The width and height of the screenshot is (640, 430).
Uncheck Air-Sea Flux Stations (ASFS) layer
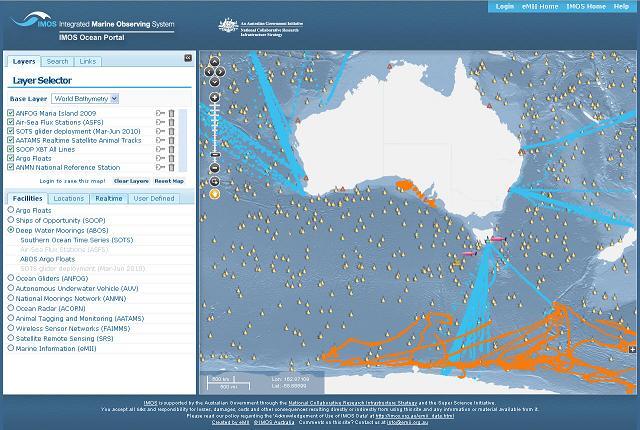pos(11,122)
